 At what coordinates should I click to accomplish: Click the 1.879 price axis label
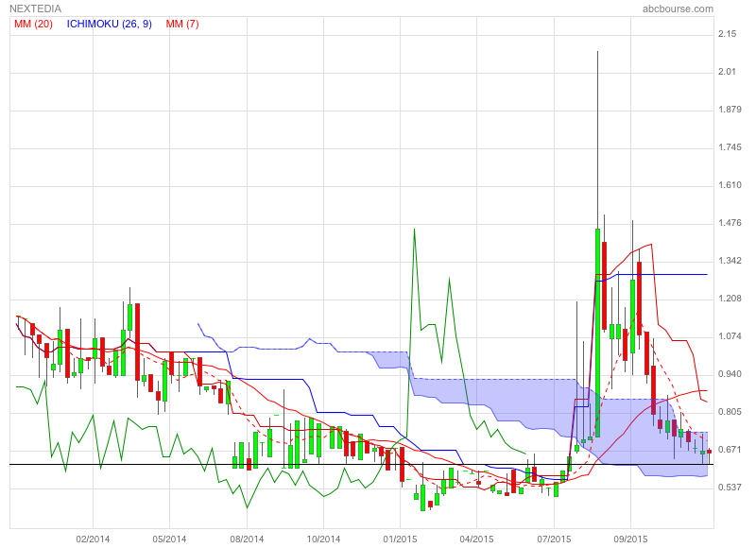coord(730,110)
